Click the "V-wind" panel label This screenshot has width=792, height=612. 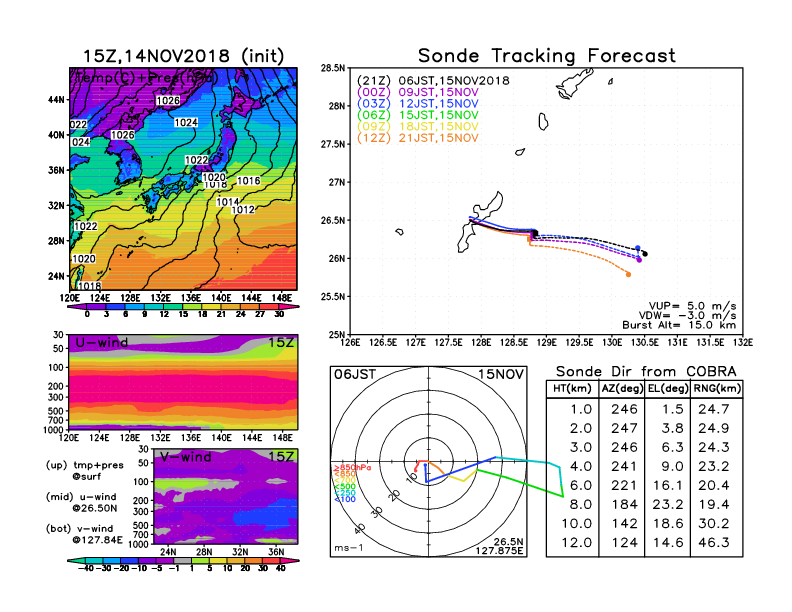tap(185, 457)
